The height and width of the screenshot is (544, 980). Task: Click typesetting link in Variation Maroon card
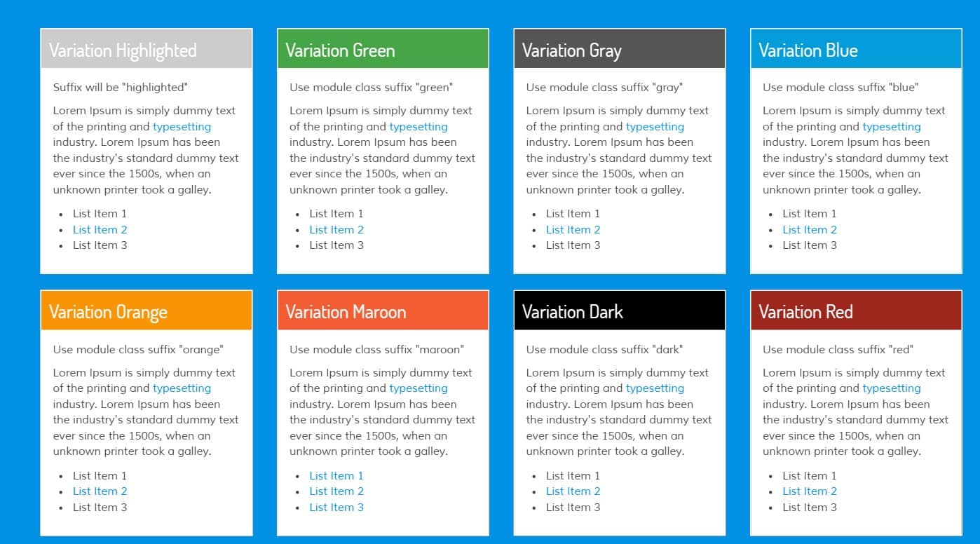point(418,388)
